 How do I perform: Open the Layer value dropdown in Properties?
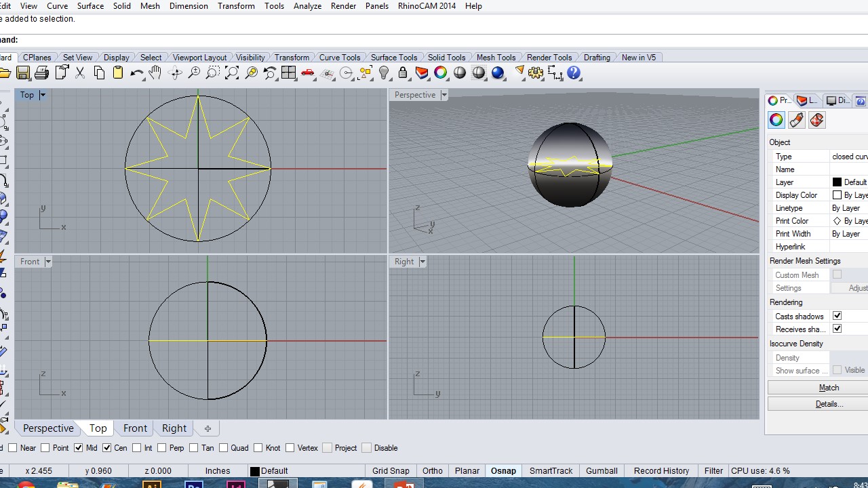pyautogui.click(x=849, y=182)
